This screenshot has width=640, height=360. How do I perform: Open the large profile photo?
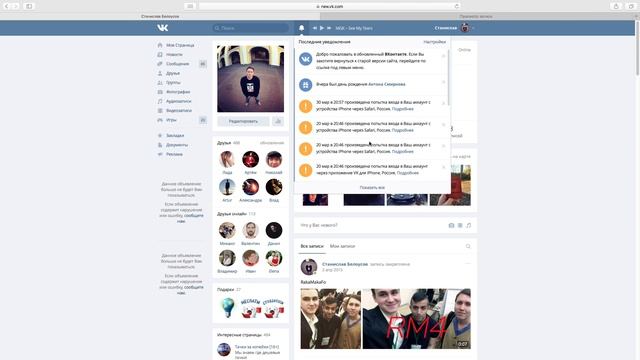251,79
